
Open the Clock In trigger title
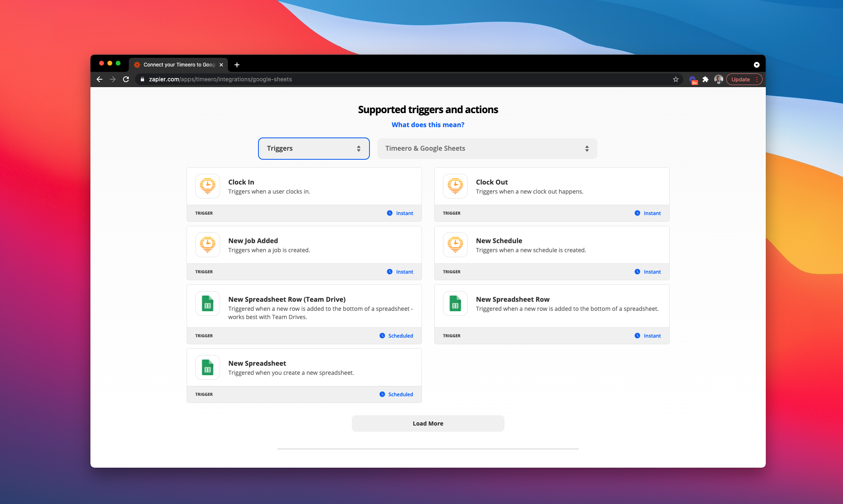pos(241,182)
